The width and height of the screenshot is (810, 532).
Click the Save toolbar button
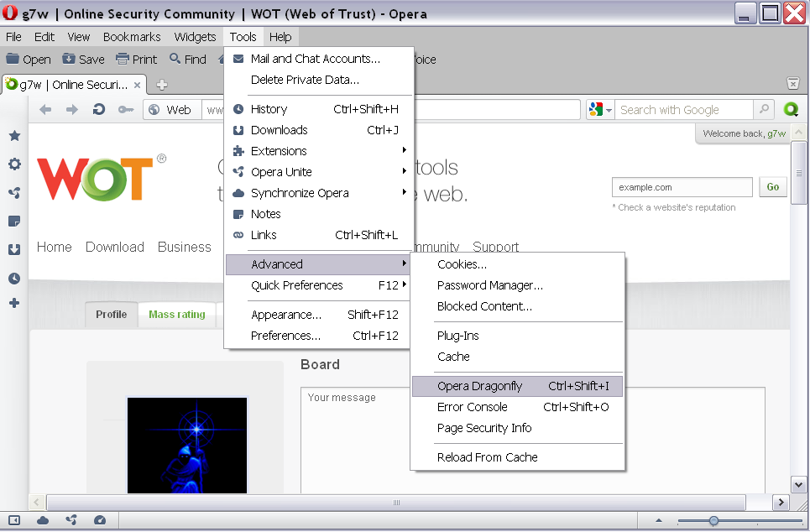tap(84, 60)
